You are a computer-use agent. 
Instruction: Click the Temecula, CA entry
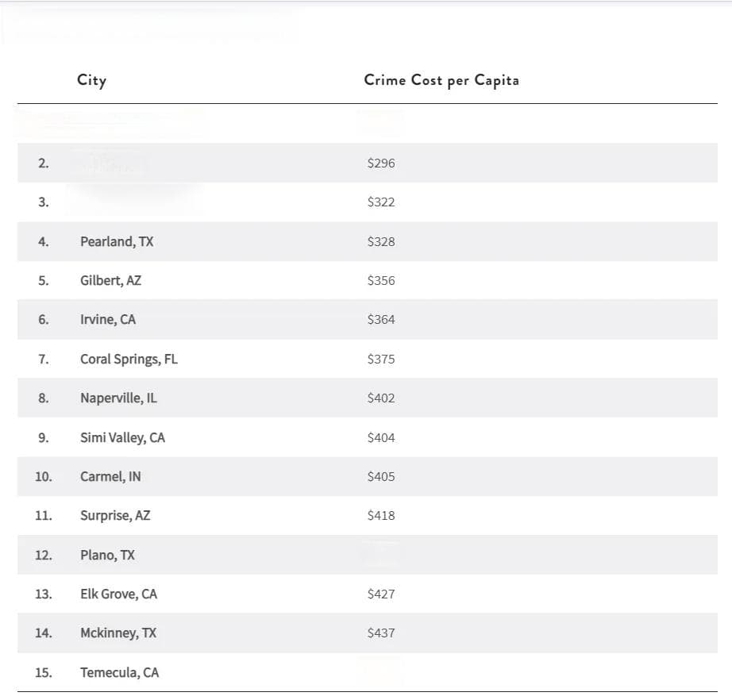tap(120, 672)
